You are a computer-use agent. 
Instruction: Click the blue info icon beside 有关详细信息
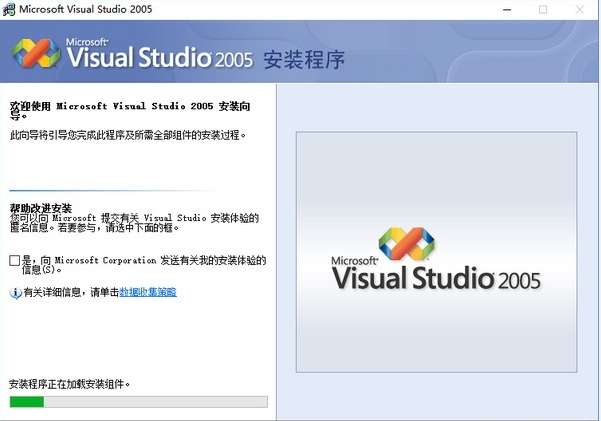15,293
